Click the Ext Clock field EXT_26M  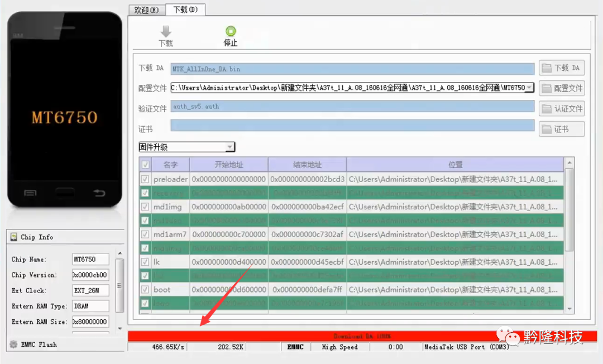[x=90, y=290]
